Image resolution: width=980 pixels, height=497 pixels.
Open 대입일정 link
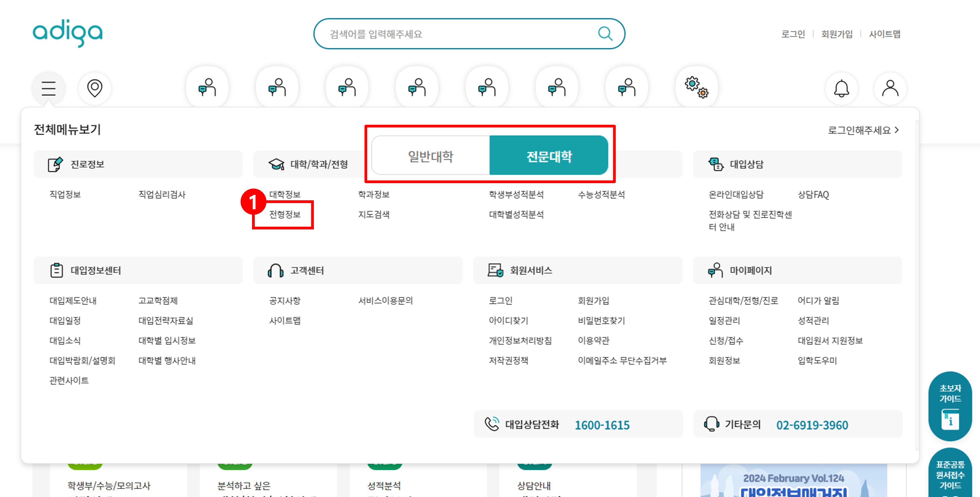(65, 321)
